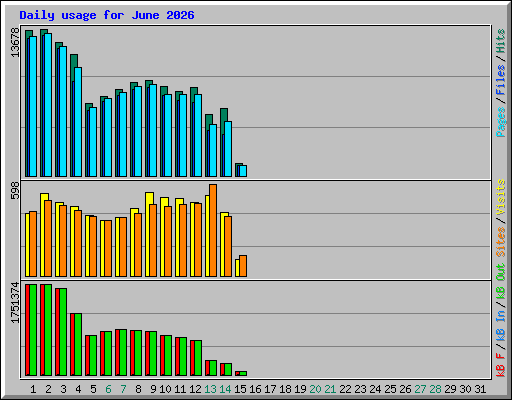Click green day 27 on the x-axis
The height and width of the screenshot is (400, 512).
[x=420, y=389]
